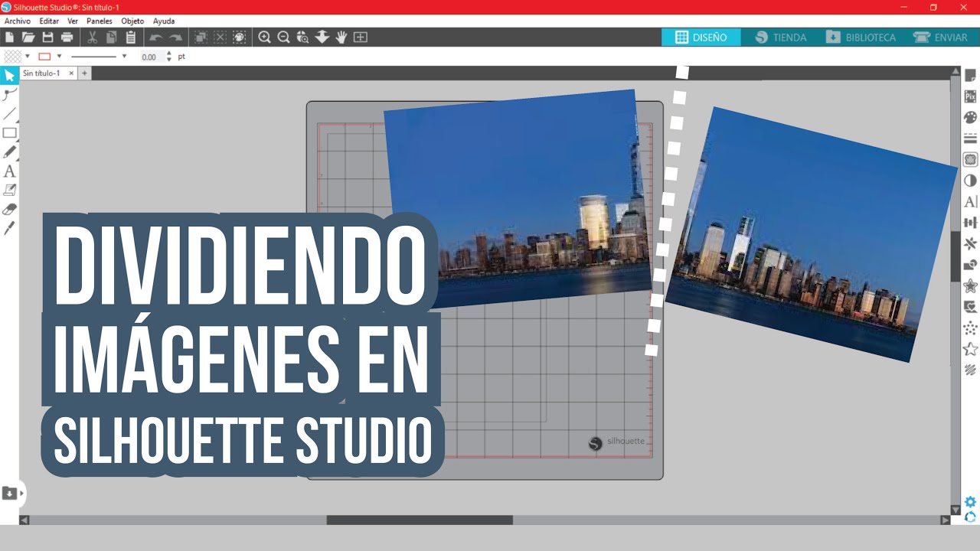Select the Pan hand tool
This screenshot has width=980, height=551.
341,37
